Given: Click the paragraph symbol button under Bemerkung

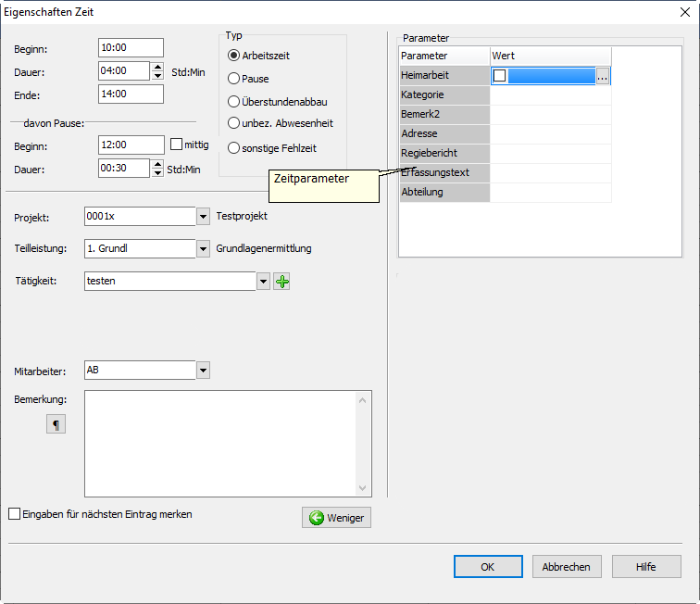Looking at the screenshot, I should 56,424.
